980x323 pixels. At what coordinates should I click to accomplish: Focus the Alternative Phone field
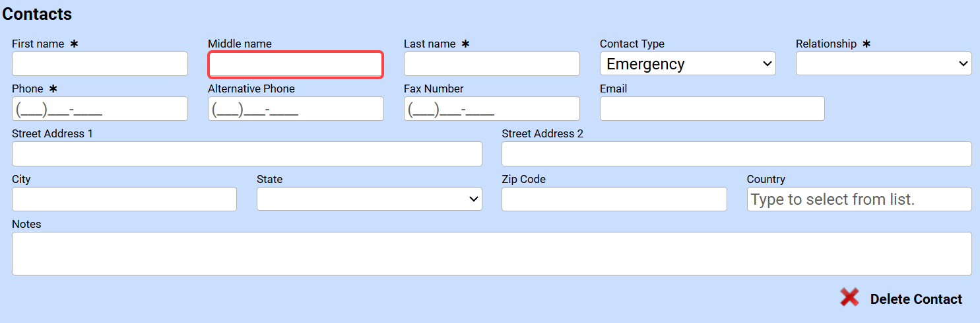point(296,109)
